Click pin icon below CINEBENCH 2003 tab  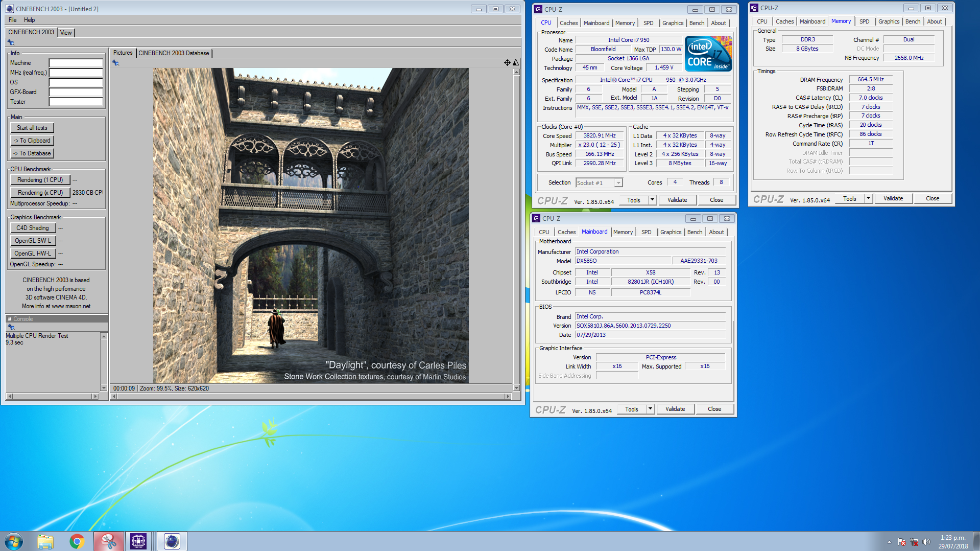click(x=11, y=42)
